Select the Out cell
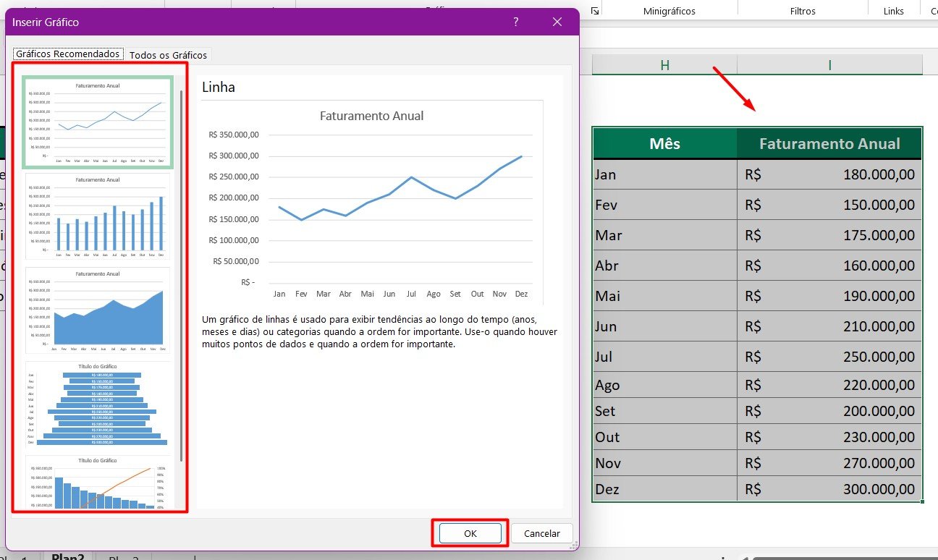 (x=664, y=437)
